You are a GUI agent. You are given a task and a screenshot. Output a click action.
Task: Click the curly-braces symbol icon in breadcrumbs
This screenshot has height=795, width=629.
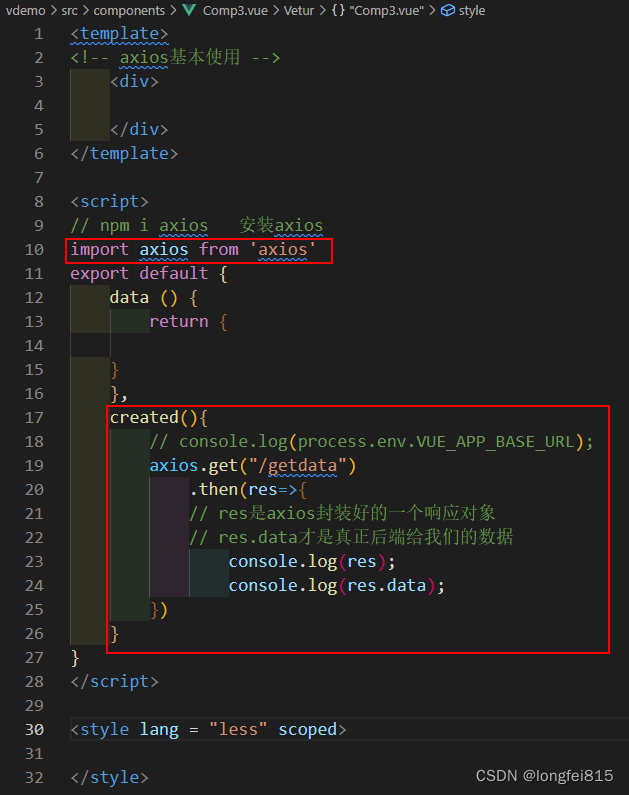click(338, 10)
